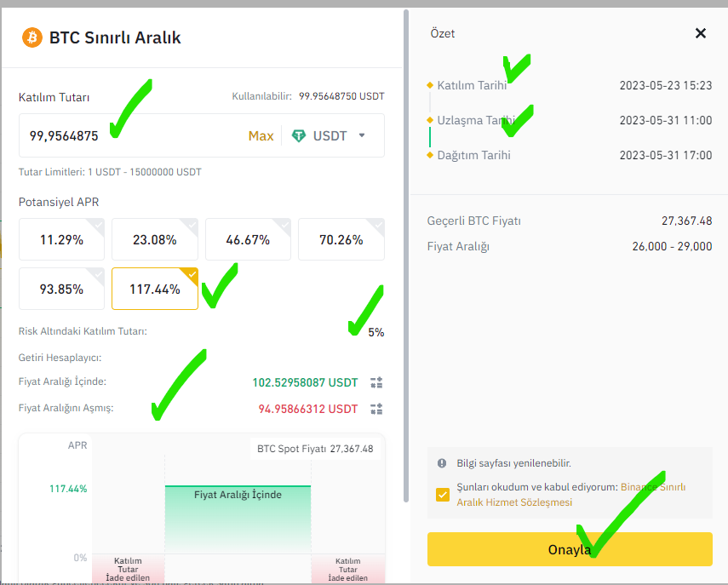Image resolution: width=728 pixels, height=585 pixels.
Task: Choose the 70.26% potential APR
Action: [x=341, y=240]
